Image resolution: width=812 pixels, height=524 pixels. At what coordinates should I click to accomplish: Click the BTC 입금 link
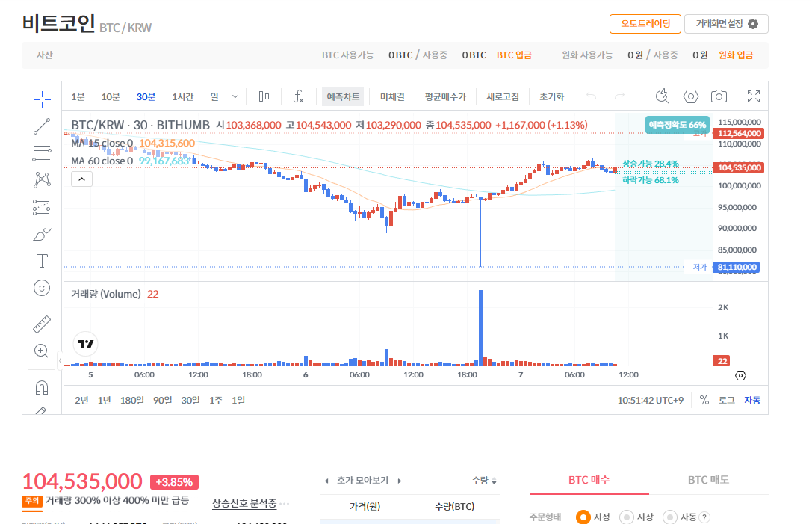[x=514, y=55]
